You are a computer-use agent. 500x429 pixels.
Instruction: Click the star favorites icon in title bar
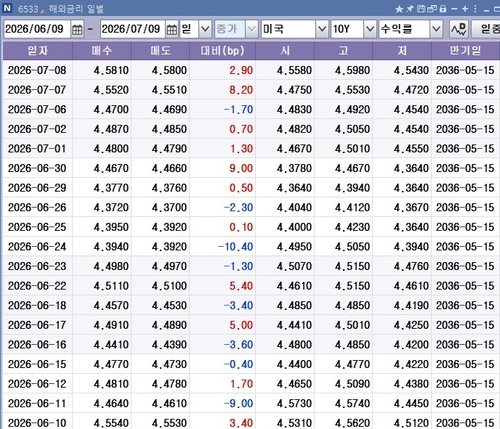[399, 9]
